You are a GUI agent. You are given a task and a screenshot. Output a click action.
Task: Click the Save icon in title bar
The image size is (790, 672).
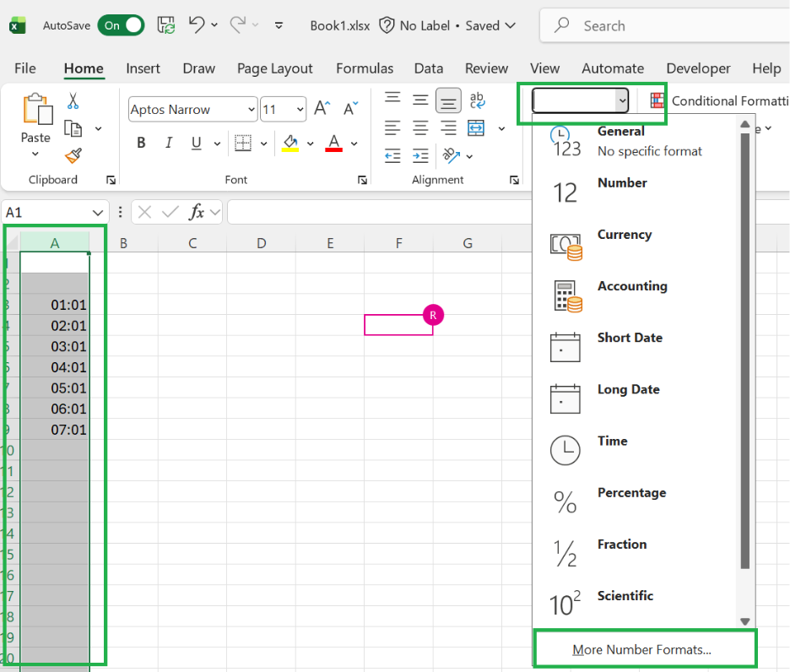tap(165, 25)
